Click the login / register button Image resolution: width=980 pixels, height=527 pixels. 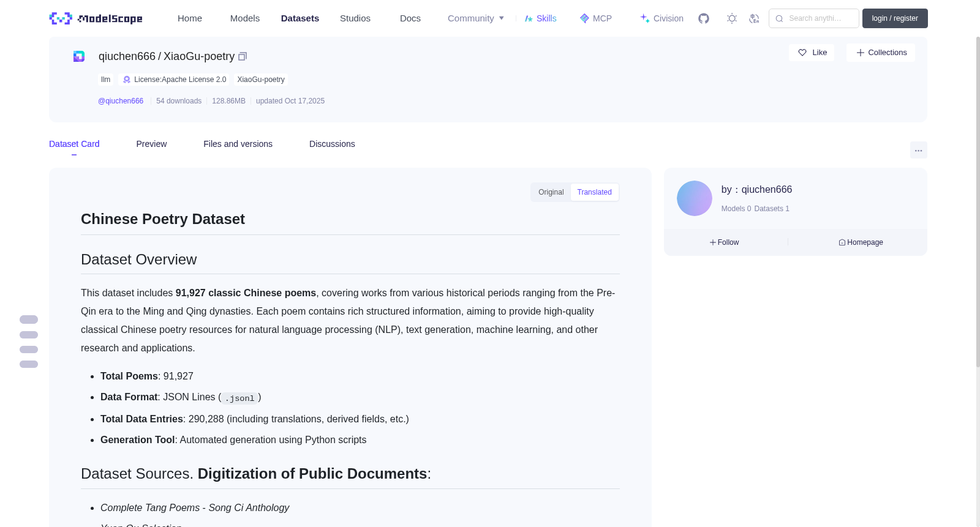click(895, 18)
